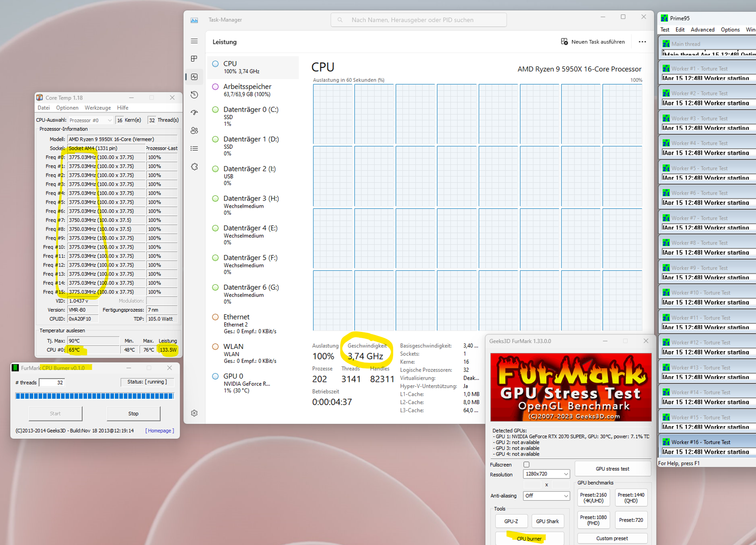This screenshot has width=756, height=545.
Task: Select Datenträger 0 (C:) entry
Action: click(253, 116)
